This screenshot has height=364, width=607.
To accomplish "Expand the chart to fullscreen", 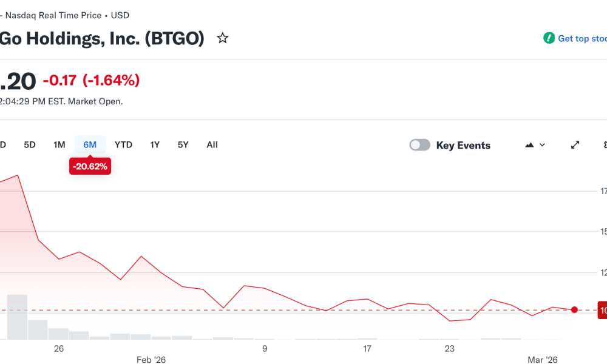I will coord(575,144).
